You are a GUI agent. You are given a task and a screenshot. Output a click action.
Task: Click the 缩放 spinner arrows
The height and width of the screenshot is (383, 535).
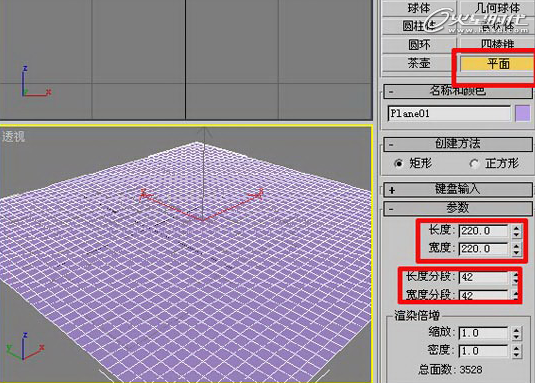517,333
